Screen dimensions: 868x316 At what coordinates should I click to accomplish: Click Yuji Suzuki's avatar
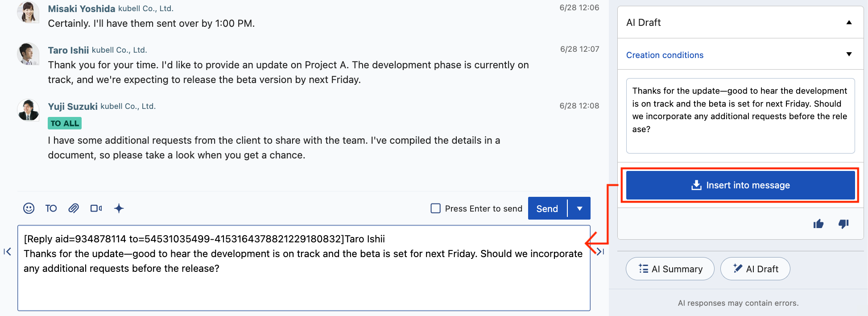pos(28,110)
